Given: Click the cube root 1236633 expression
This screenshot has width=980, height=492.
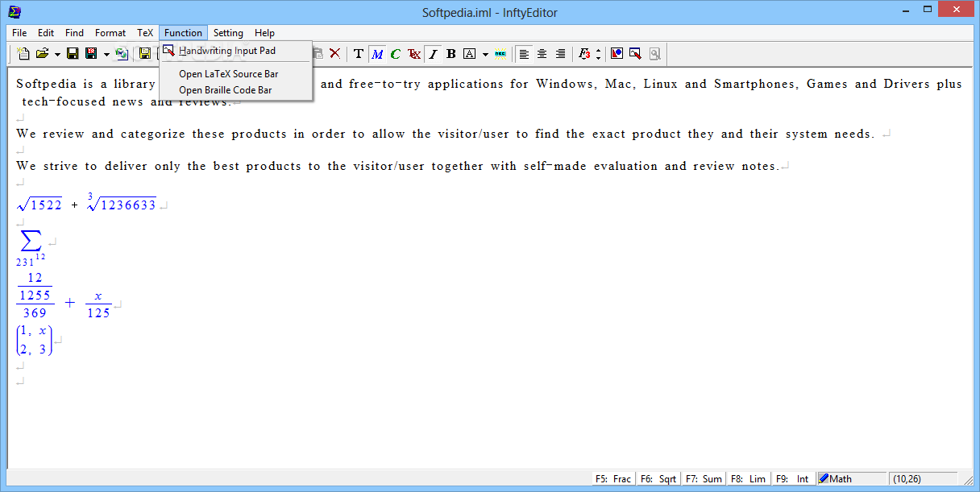Looking at the screenshot, I should [x=122, y=203].
